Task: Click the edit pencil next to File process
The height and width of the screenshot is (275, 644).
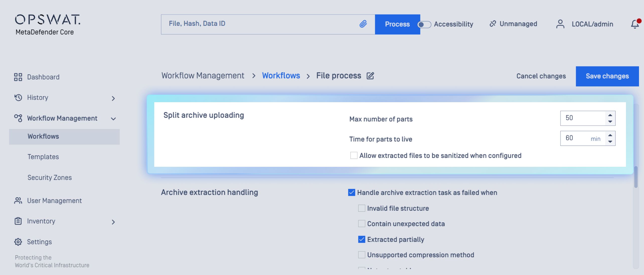Action: [370, 76]
